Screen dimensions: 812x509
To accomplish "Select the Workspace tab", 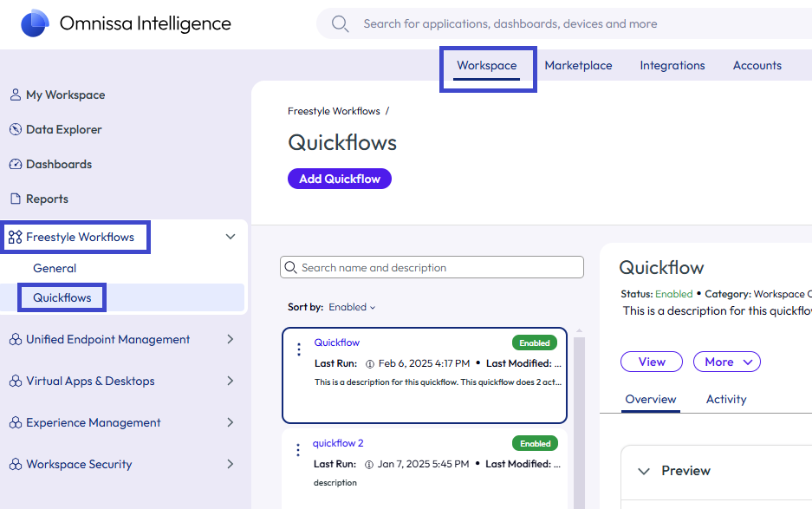I will point(487,66).
